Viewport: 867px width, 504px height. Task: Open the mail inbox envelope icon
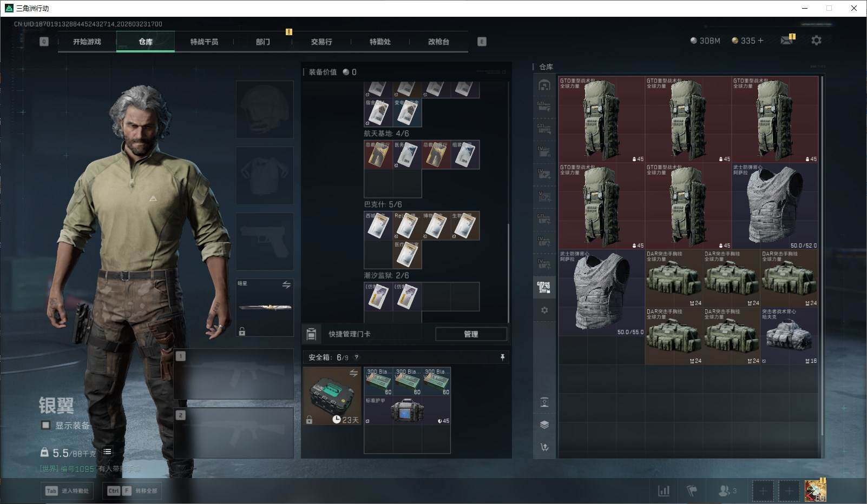787,40
